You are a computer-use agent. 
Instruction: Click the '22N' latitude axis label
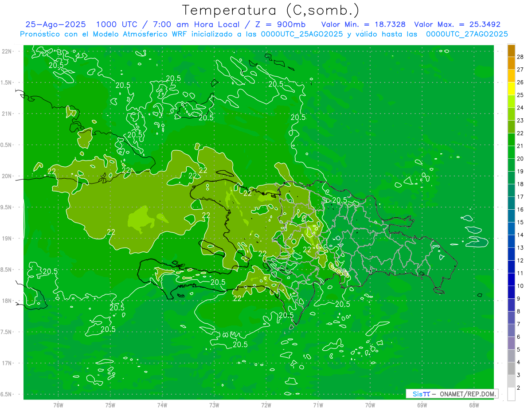click(x=8, y=51)
